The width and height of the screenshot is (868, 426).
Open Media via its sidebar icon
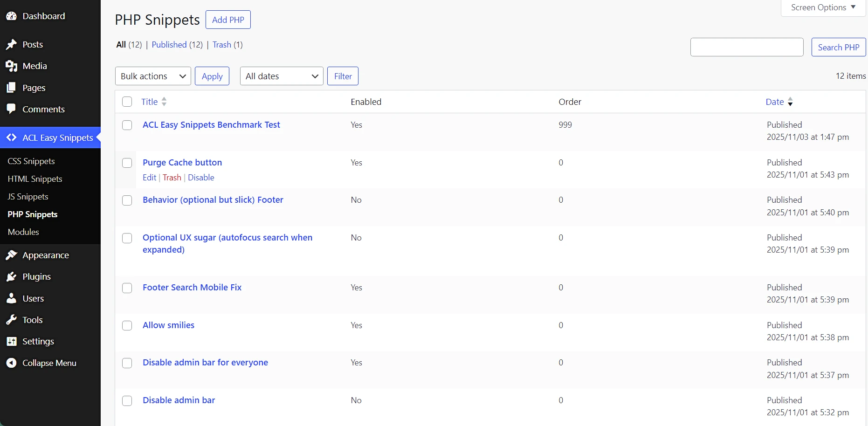point(11,66)
